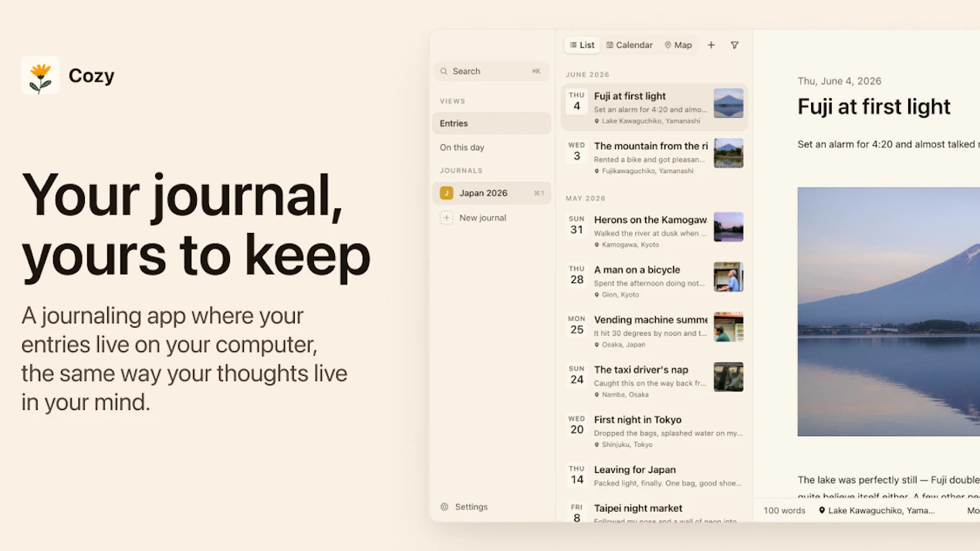
Task: Click Fujikawaguchiko, Yamanashi location text
Action: (647, 171)
